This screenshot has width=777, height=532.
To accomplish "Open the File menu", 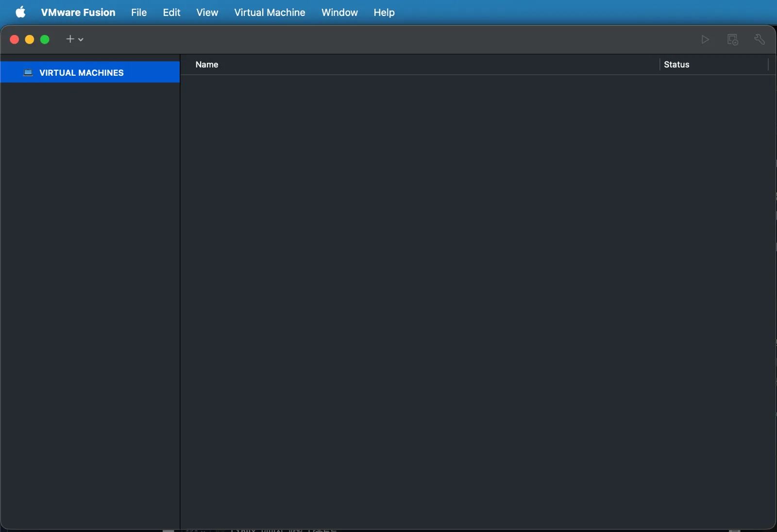I will click(139, 12).
